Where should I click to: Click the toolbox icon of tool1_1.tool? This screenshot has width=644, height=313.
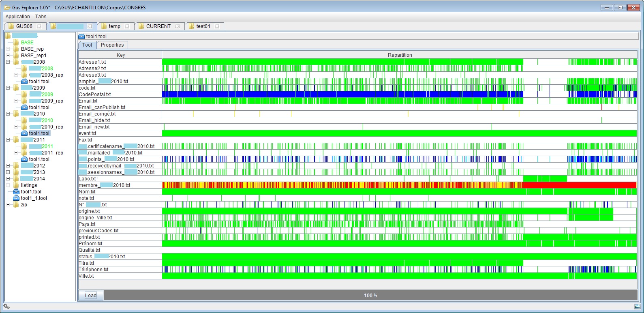click(16, 198)
